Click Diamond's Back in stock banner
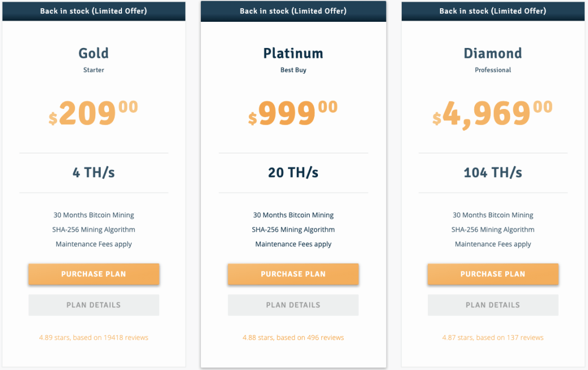588x370 pixels. (493, 11)
